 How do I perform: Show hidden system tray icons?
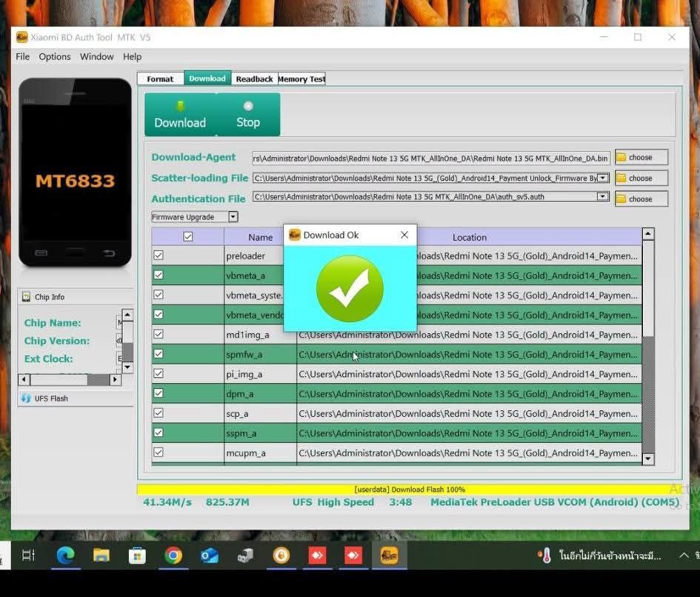click(684, 556)
